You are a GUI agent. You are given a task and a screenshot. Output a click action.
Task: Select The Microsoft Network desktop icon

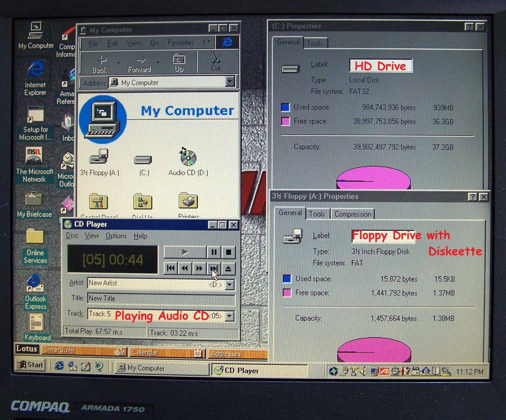34,164
